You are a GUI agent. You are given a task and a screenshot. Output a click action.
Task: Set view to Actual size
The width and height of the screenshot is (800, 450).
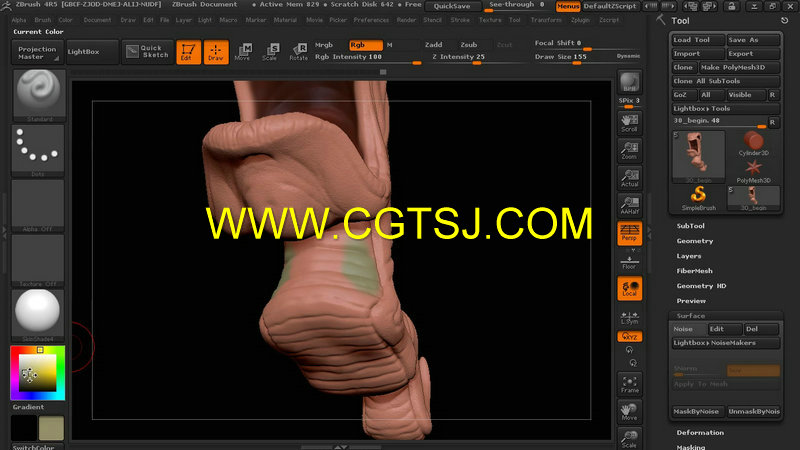(630, 178)
